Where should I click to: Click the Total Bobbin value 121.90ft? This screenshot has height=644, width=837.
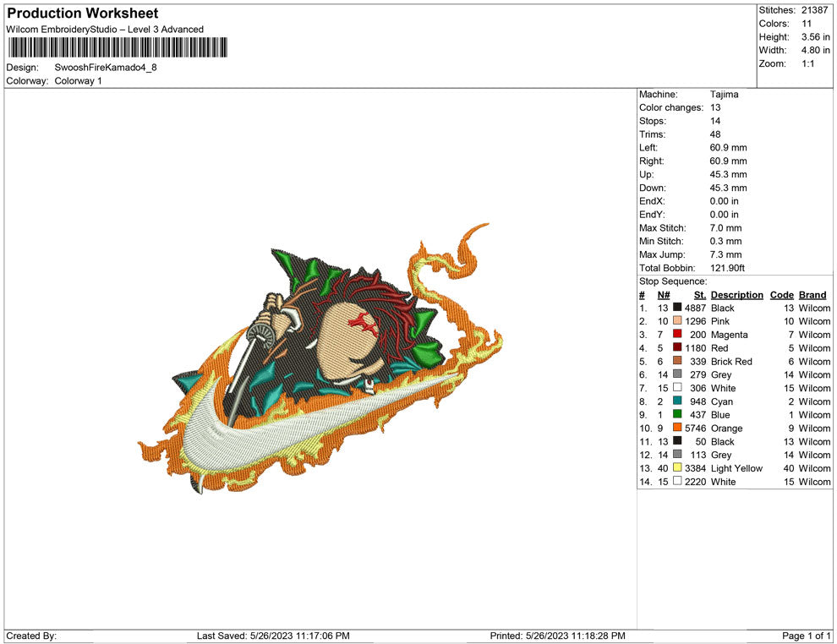pos(727,268)
